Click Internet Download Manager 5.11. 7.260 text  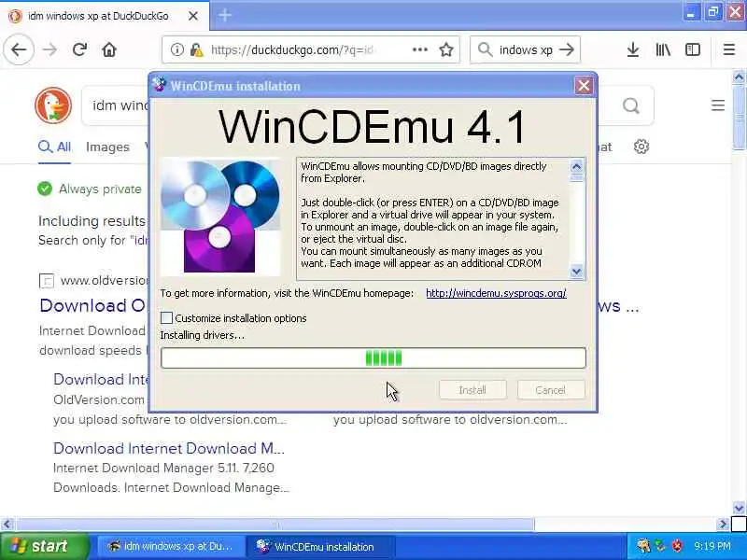pyautogui.click(x=163, y=469)
